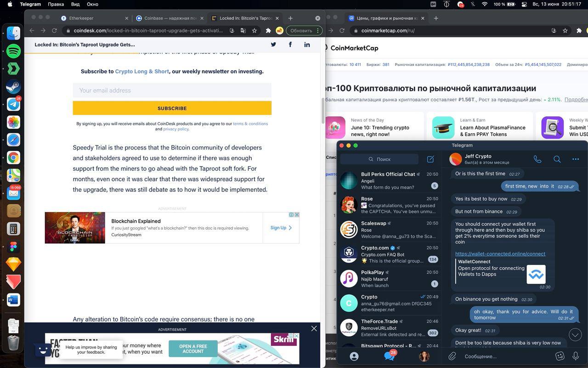Open the feedback smiley widget on CoinDesk
This screenshot has width=588, height=368.
(x=43, y=350)
